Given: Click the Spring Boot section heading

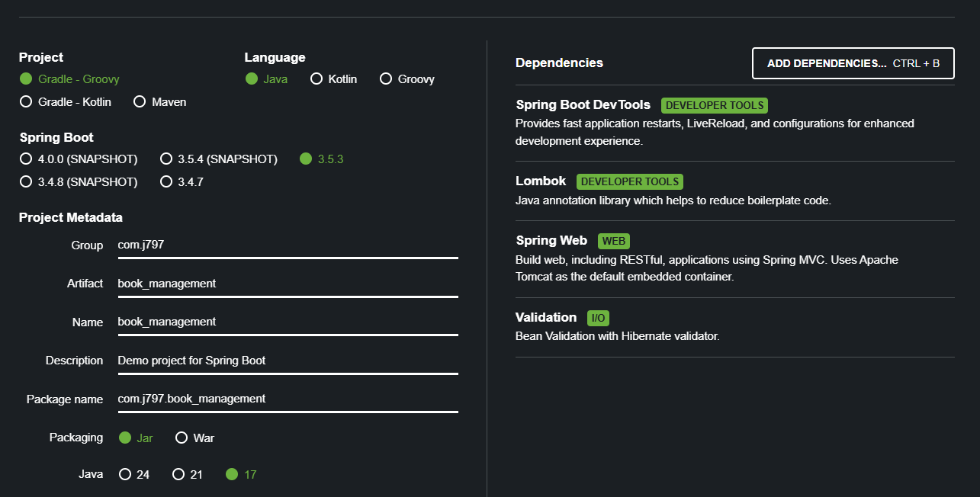Looking at the screenshot, I should (x=56, y=137).
